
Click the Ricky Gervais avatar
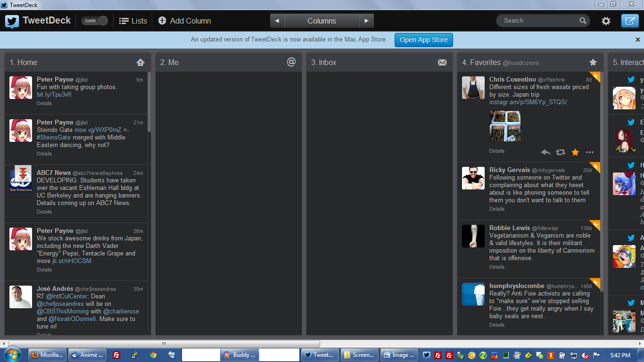point(473,178)
